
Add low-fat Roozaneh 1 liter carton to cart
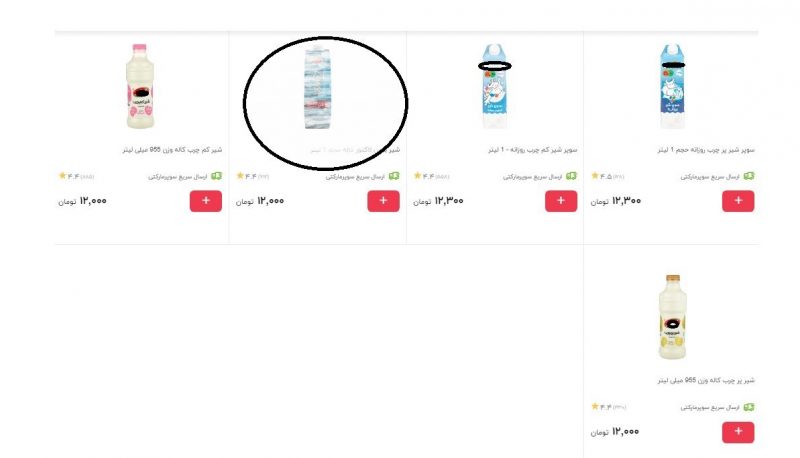pyautogui.click(x=561, y=201)
